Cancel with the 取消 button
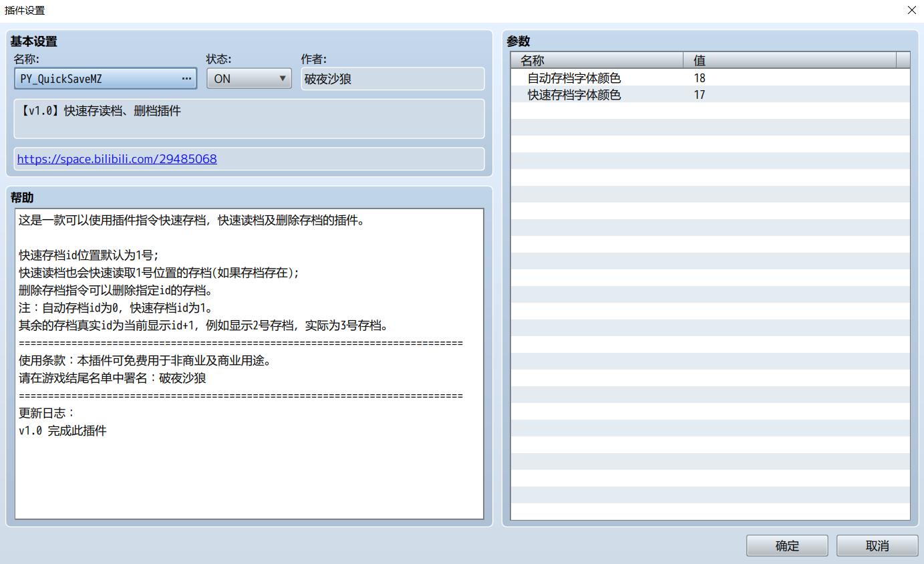The image size is (924, 564). pyautogui.click(x=877, y=546)
